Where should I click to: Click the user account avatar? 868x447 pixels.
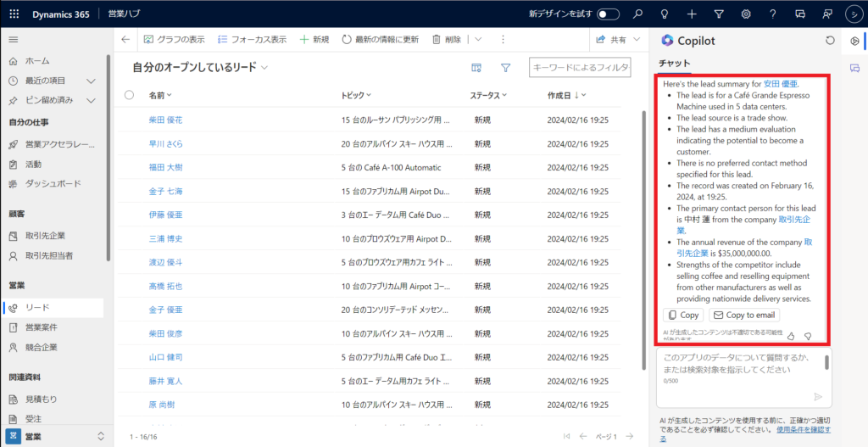(x=854, y=14)
